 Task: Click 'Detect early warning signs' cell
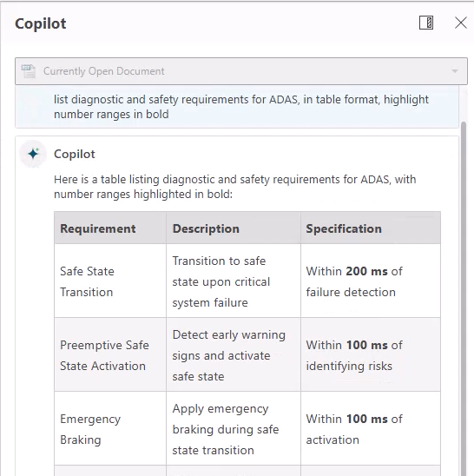[x=234, y=355]
